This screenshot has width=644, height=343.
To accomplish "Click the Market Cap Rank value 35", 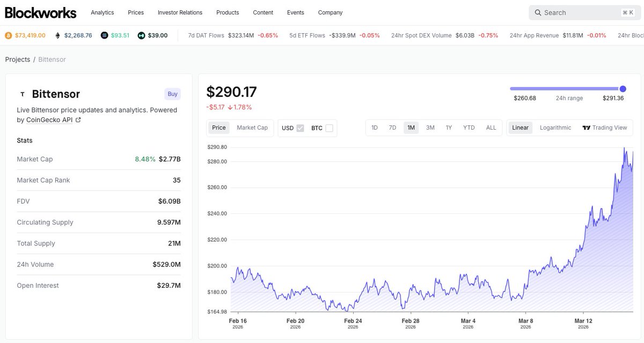I will [x=177, y=180].
